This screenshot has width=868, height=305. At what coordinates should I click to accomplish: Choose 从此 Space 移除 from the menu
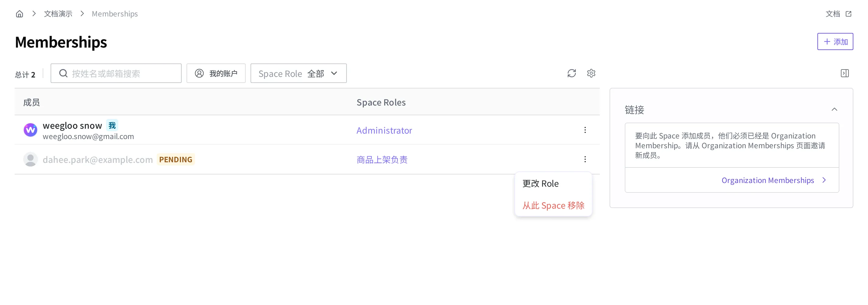click(x=553, y=206)
